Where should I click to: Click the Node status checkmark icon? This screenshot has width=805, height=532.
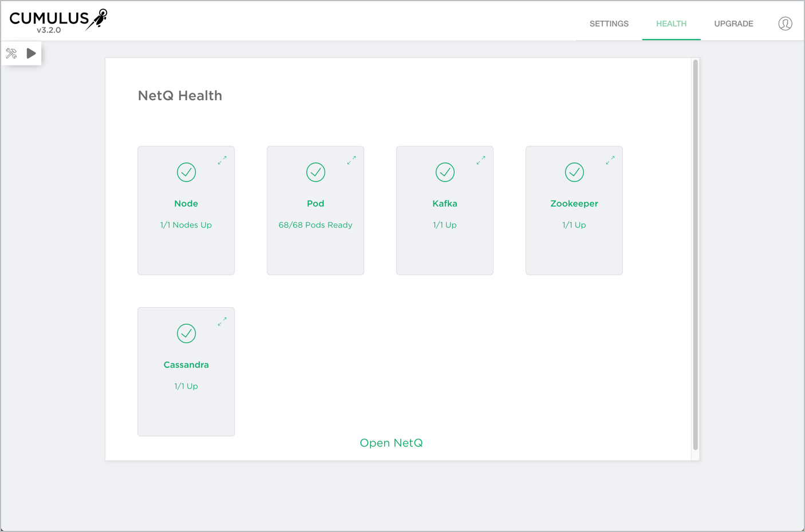point(186,172)
